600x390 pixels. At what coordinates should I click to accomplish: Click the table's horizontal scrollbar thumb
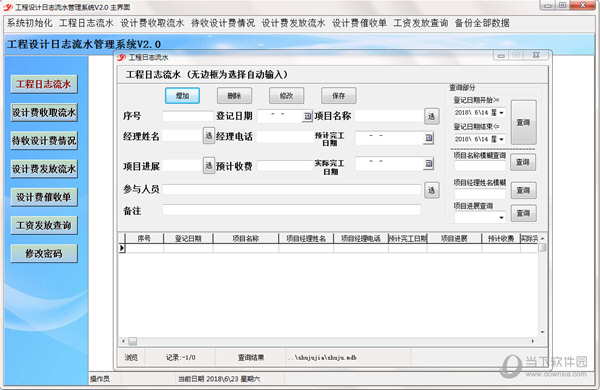pyautogui.click(x=132, y=341)
